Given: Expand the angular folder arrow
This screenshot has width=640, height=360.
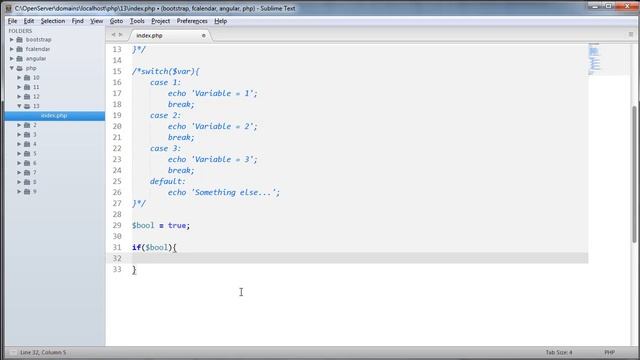Looking at the screenshot, I should coord(12,59).
